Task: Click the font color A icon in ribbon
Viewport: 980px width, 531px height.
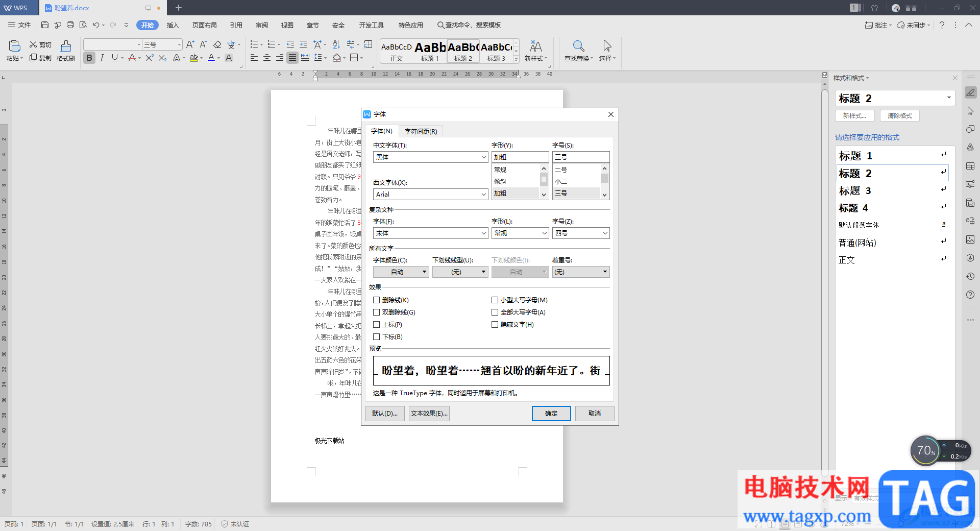Action: point(211,58)
